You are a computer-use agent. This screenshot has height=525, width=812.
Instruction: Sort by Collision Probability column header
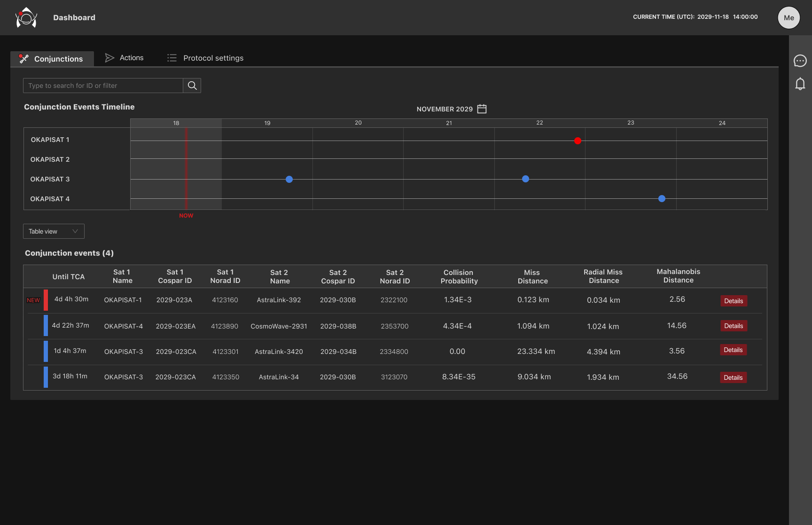[459, 277]
